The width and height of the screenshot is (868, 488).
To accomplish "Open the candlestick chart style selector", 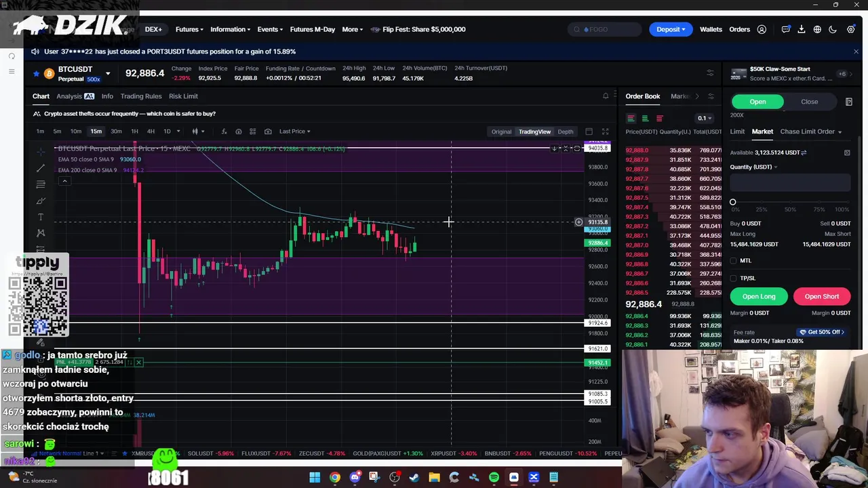I will (x=198, y=131).
